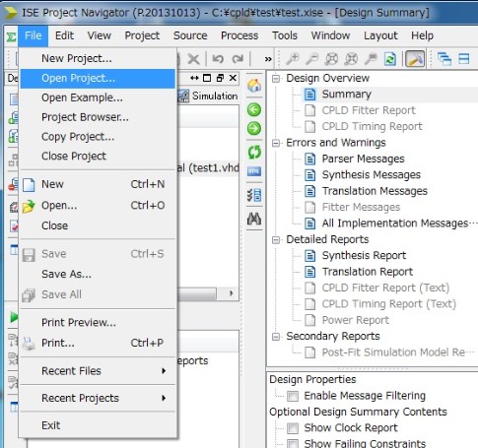Image resolution: width=478 pixels, height=448 pixels.
Task: Open the Edit menu
Action: 64,35
